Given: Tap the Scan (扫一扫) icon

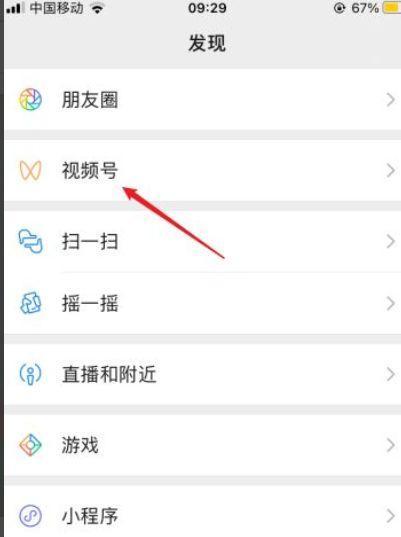Looking at the screenshot, I should pyautogui.click(x=30, y=241).
